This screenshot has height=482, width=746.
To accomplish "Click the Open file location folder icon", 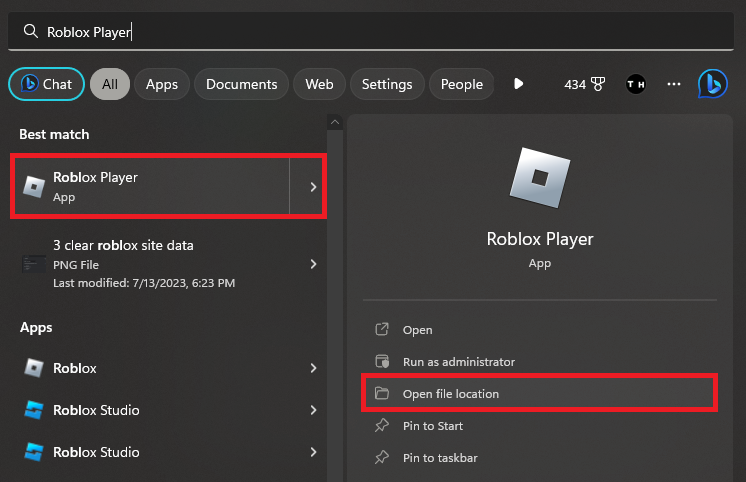I will pos(382,393).
